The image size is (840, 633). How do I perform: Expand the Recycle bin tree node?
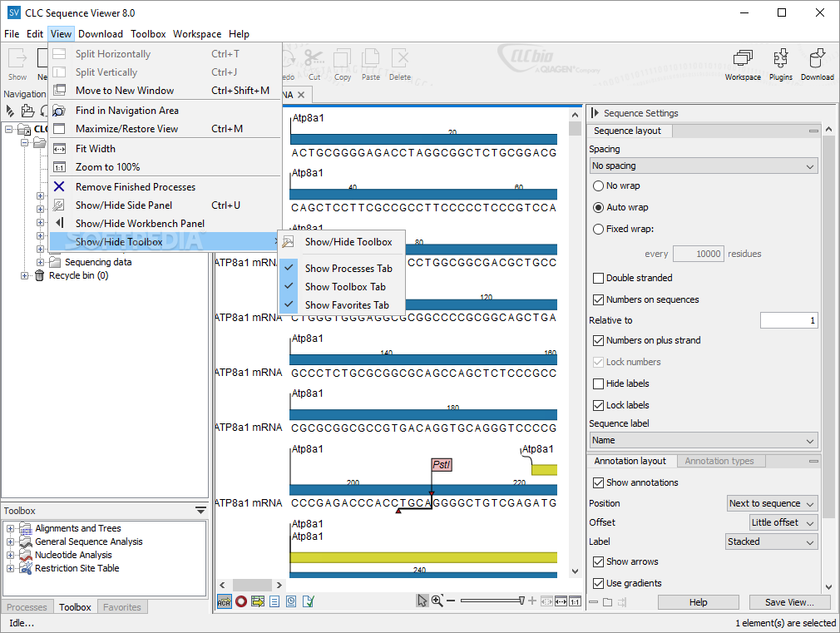coord(25,275)
